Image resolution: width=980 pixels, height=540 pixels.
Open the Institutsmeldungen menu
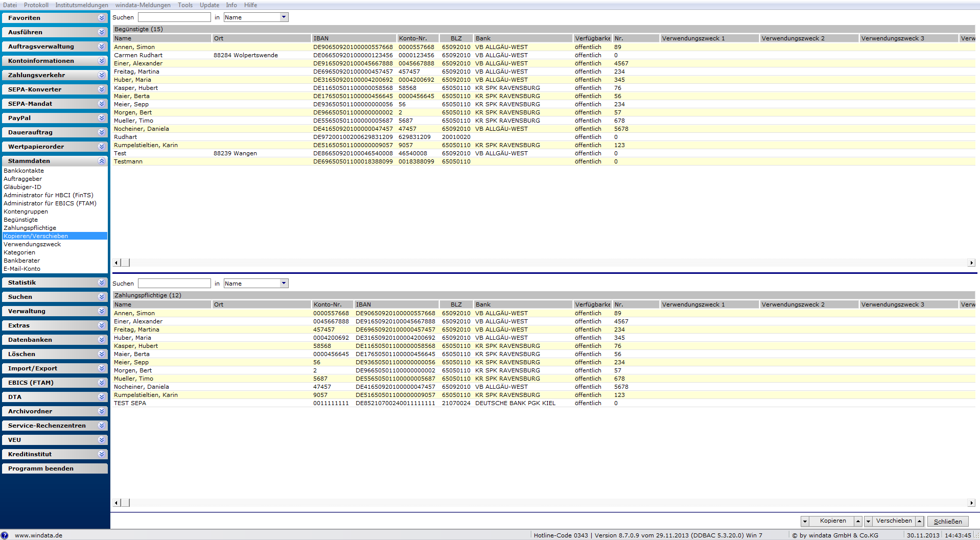82,5
